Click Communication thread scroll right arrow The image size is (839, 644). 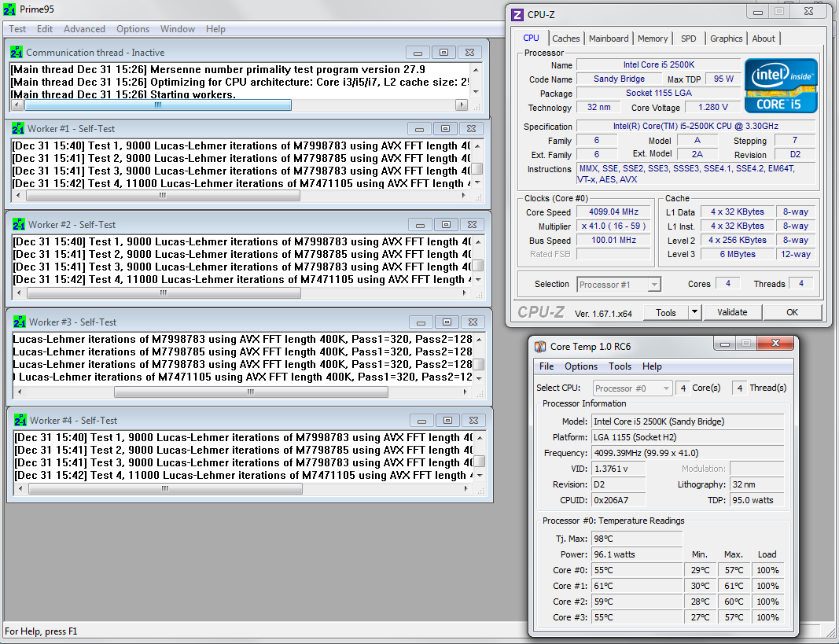(462, 105)
